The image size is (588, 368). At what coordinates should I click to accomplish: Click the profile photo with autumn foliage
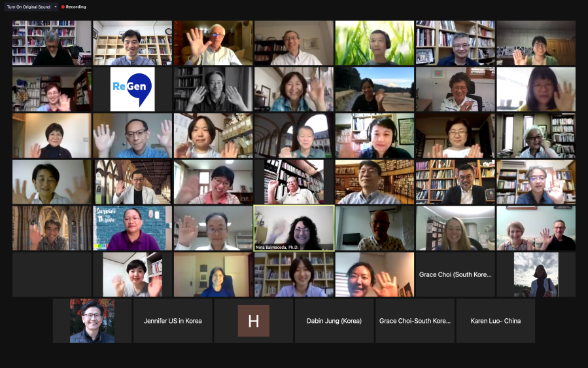pos(92,321)
